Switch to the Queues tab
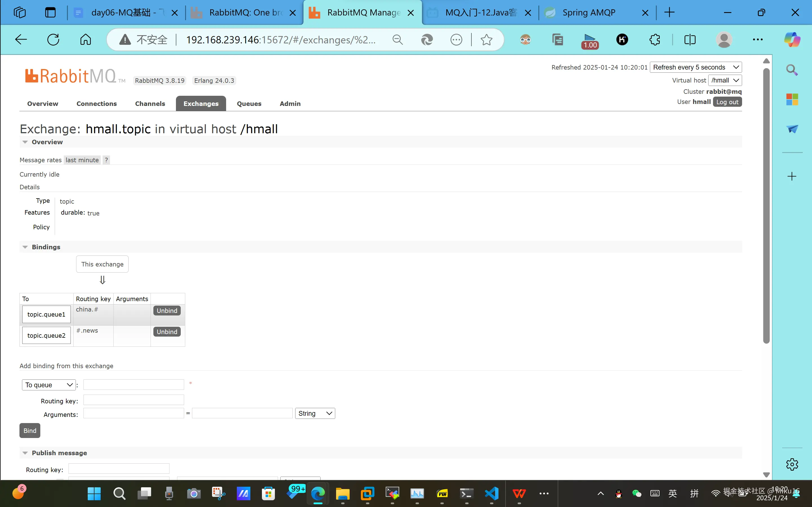812x507 pixels. tap(249, 104)
